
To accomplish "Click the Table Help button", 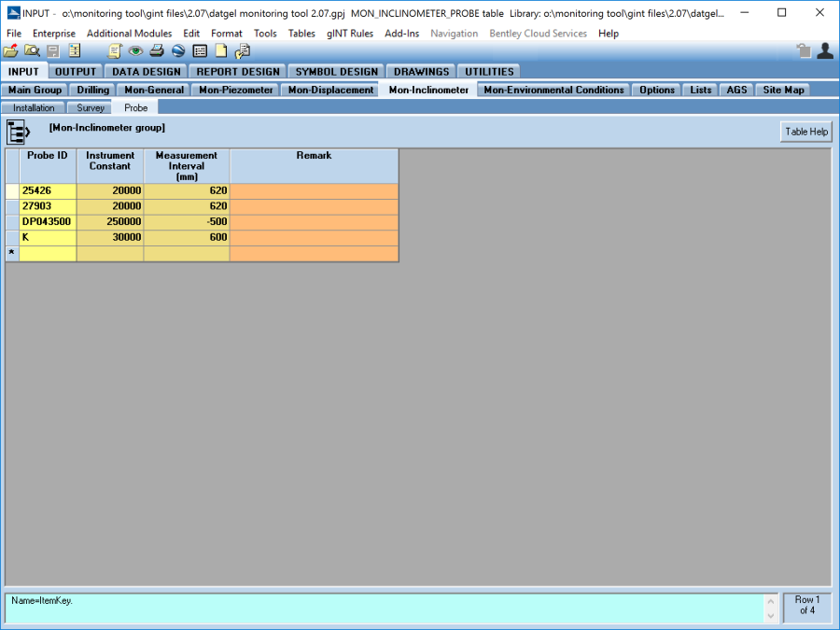I will 805,132.
